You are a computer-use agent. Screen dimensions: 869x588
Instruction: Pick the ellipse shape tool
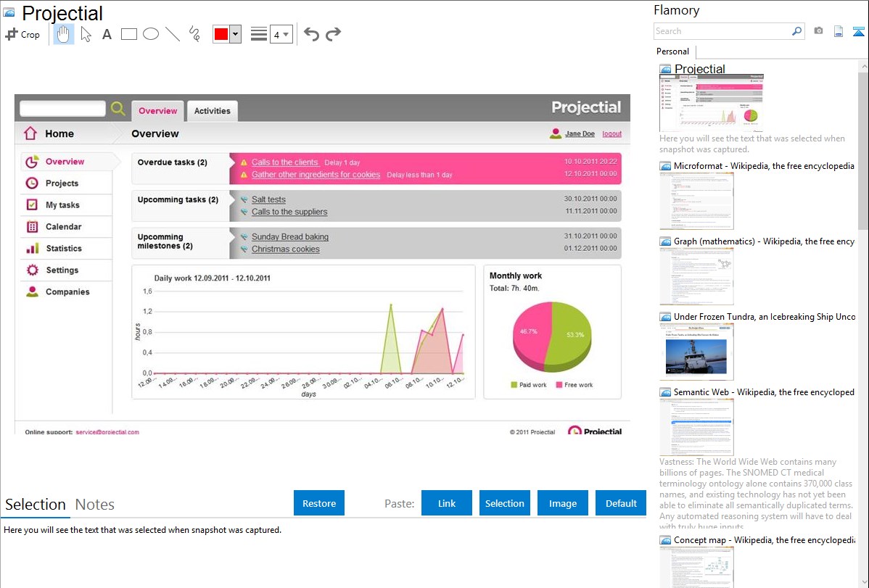coord(151,34)
